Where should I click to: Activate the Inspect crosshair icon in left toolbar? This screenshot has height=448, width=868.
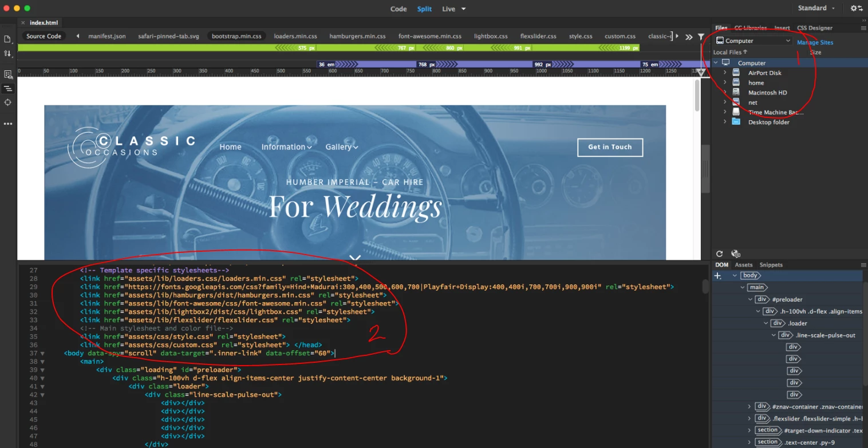pyautogui.click(x=8, y=102)
